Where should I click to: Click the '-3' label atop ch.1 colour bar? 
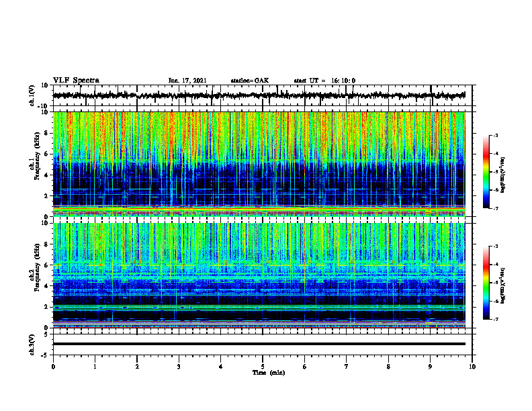point(495,135)
